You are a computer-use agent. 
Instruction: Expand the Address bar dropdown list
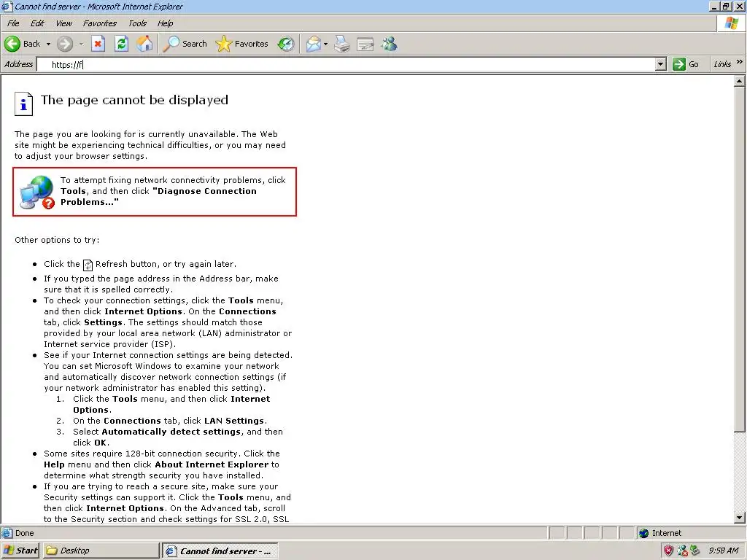[660, 64]
